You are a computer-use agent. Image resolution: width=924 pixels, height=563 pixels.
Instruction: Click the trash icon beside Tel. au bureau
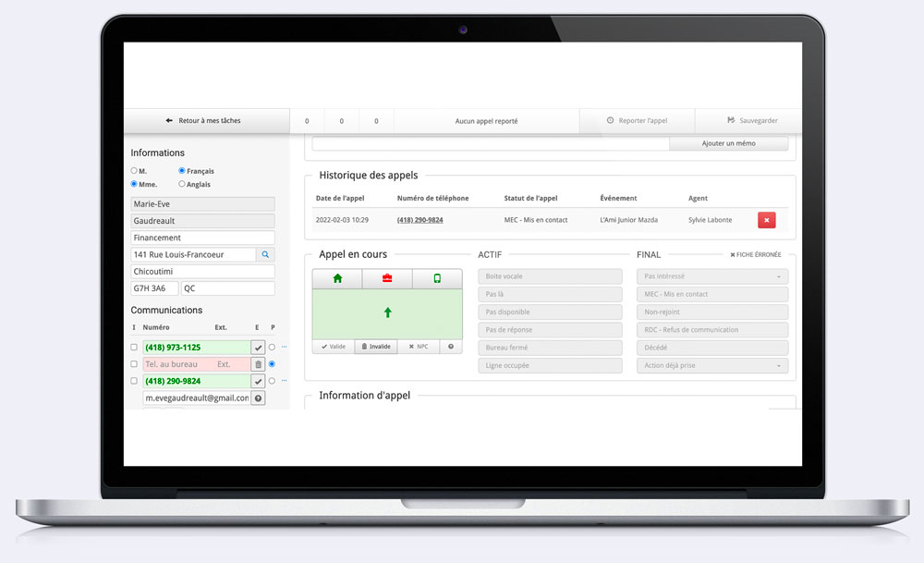[x=258, y=364]
